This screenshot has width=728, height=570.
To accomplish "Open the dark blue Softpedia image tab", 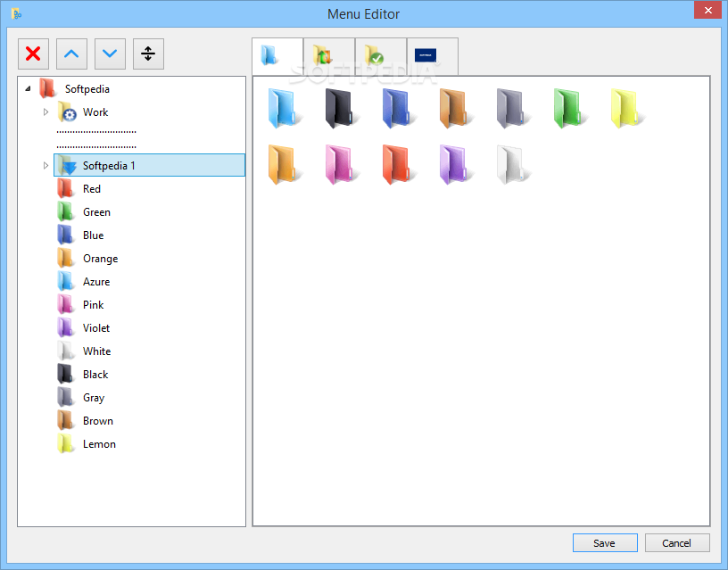I will (x=432, y=56).
